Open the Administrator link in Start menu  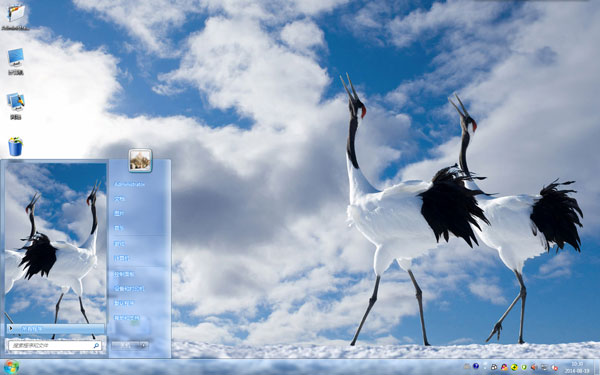[129, 184]
